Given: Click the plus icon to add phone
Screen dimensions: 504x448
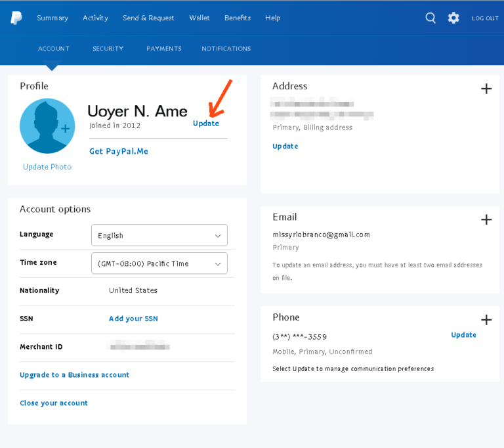Looking at the screenshot, I should point(486,320).
